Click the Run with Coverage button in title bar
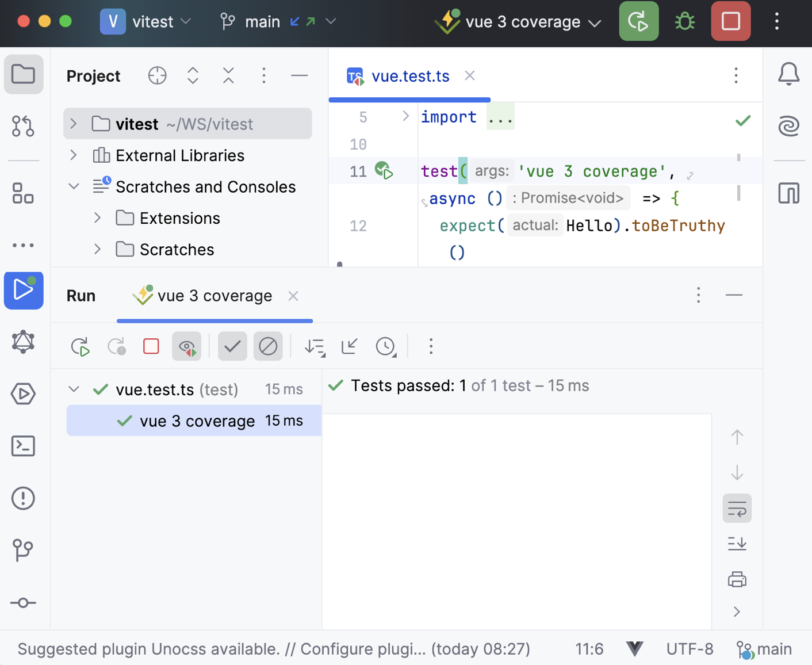812x665 pixels. click(x=638, y=22)
